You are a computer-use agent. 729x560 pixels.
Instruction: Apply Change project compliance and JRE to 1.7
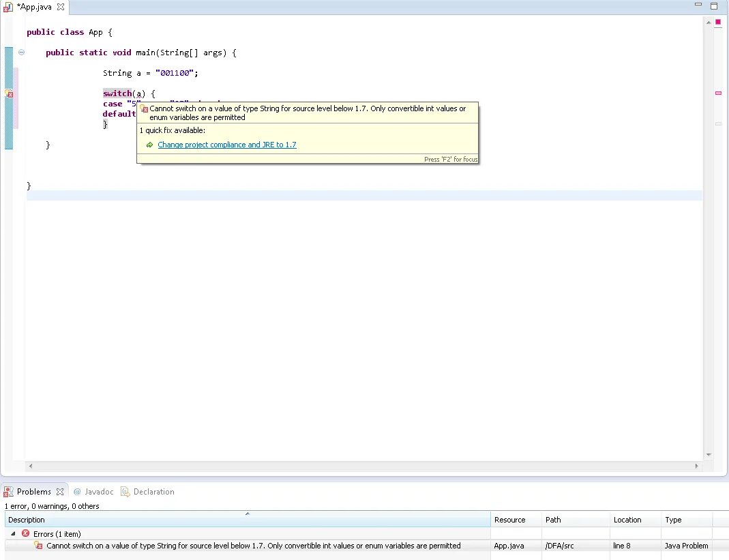[227, 145]
